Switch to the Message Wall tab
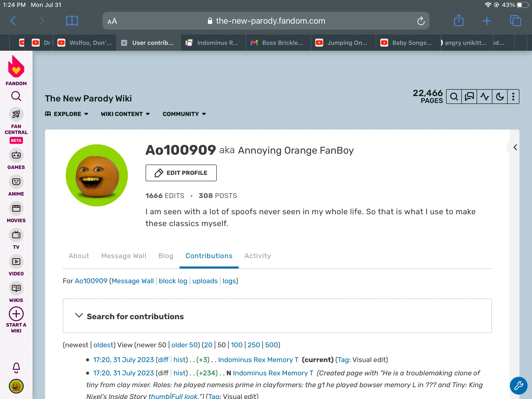 [124, 256]
